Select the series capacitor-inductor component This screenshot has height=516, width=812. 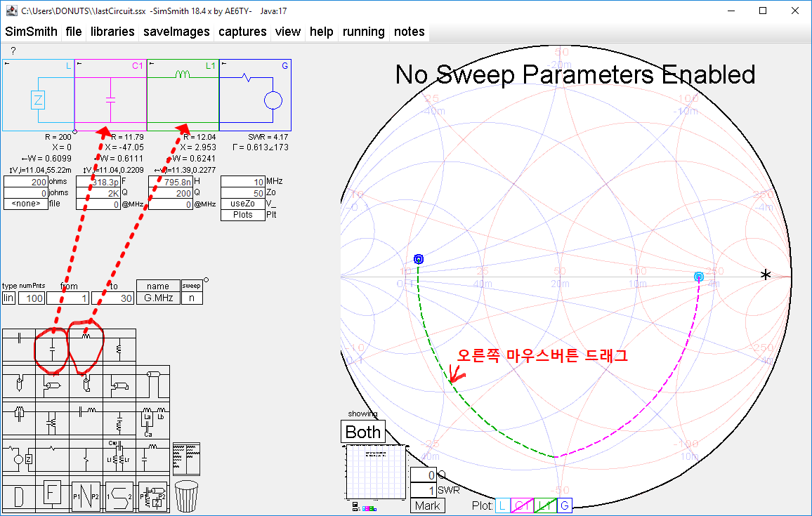[86, 419]
